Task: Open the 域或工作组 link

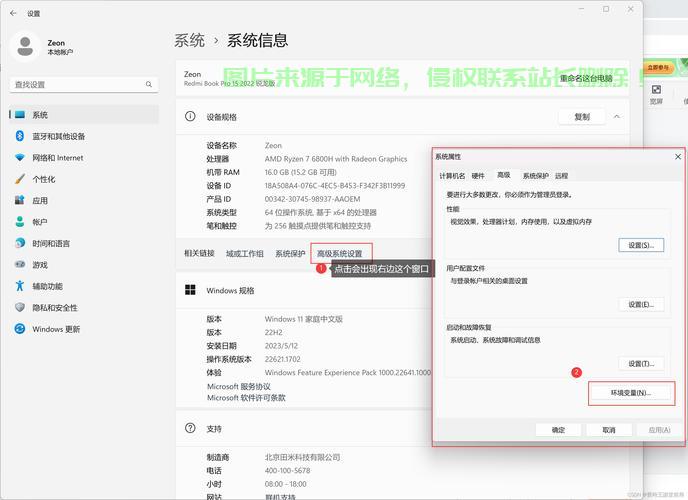Action: tap(245, 254)
